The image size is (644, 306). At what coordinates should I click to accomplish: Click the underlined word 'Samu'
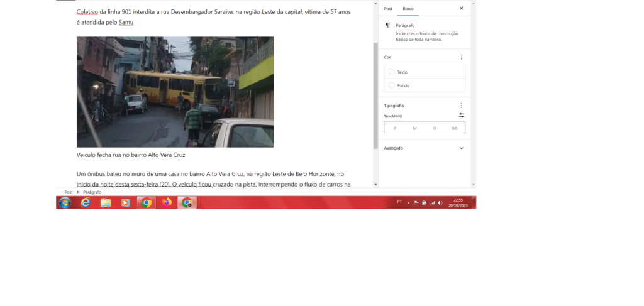[126, 23]
